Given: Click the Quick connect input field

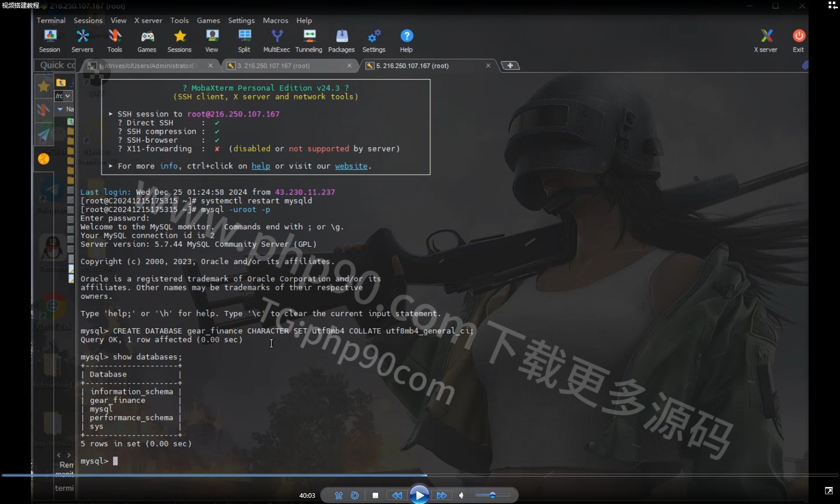Looking at the screenshot, I should tap(56, 65).
